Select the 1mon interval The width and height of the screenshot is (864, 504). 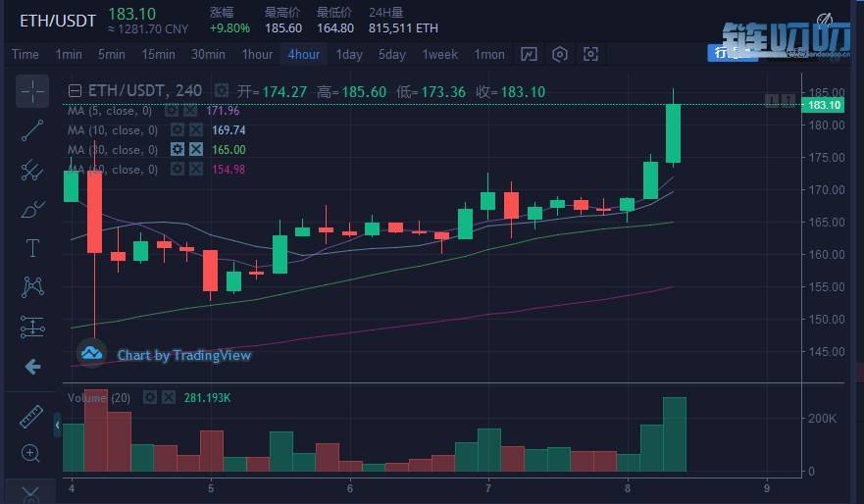tap(489, 54)
